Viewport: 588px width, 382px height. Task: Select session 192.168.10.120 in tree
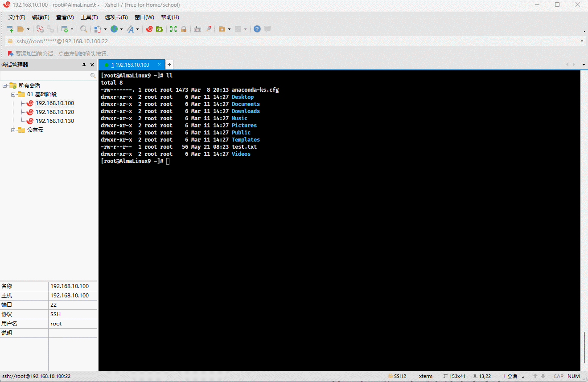coord(55,112)
